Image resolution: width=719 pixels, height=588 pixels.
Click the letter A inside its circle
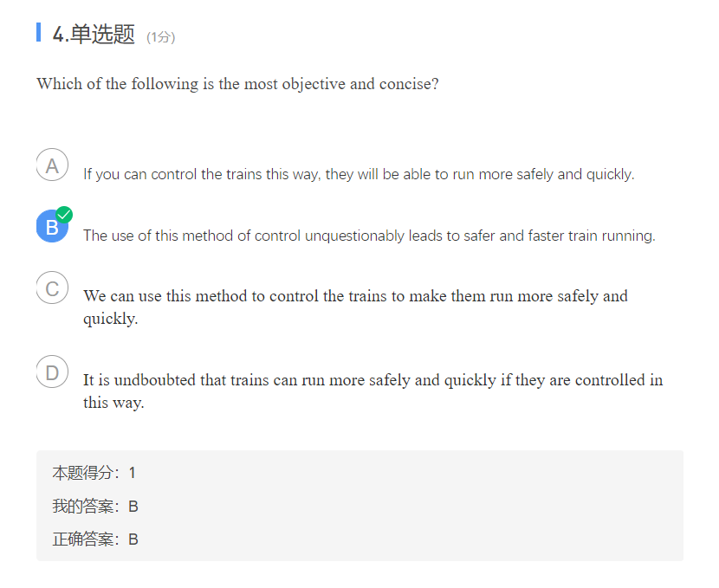[x=52, y=165]
